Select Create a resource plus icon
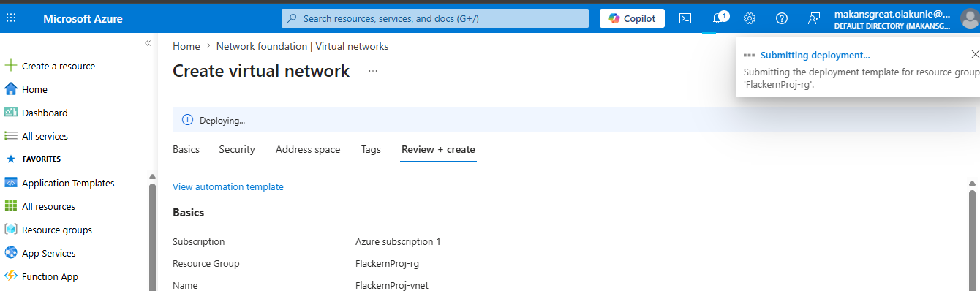Viewport: 980px width, 291px height. pyautogui.click(x=11, y=66)
